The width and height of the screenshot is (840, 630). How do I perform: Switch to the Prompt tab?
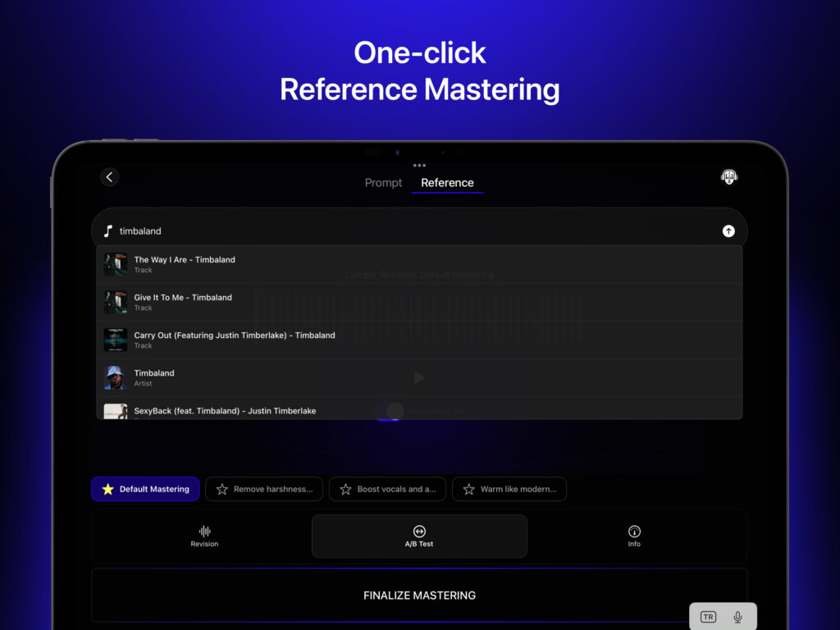(x=383, y=183)
